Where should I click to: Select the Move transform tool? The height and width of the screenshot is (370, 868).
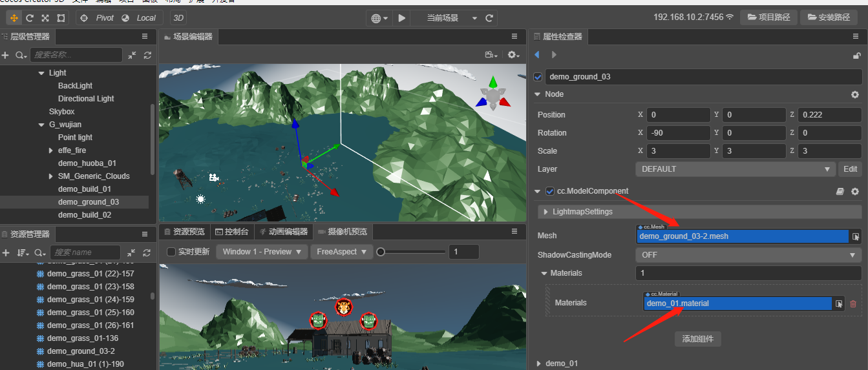tap(14, 18)
